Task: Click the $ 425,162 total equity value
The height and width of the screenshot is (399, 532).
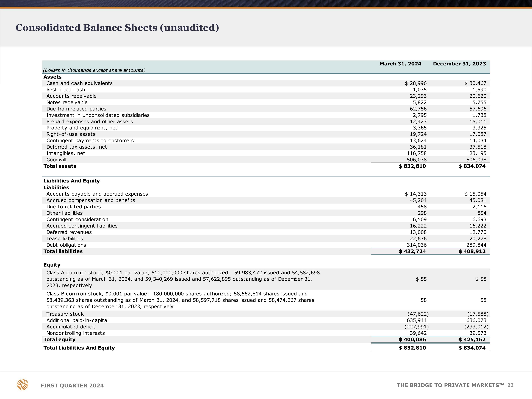Action: click(472, 340)
